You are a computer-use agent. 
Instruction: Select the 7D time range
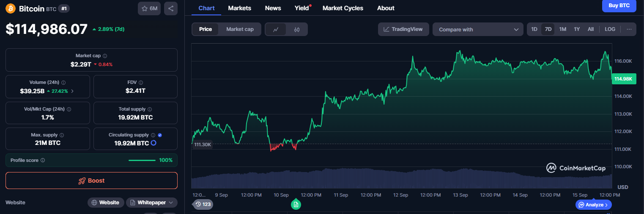point(548,29)
